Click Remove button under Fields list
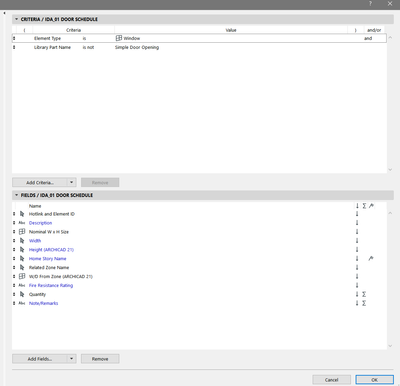This screenshot has width=400, height=386. pyautogui.click(x=100, y=359)
